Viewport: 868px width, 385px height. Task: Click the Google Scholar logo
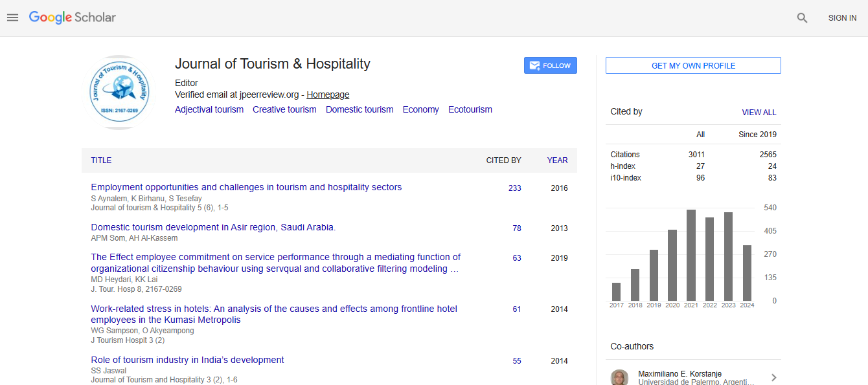coord(73,17)
